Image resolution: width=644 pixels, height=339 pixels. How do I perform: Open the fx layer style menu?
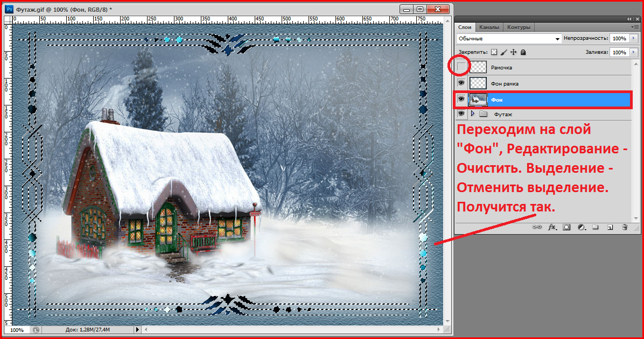tap(552, 227)
